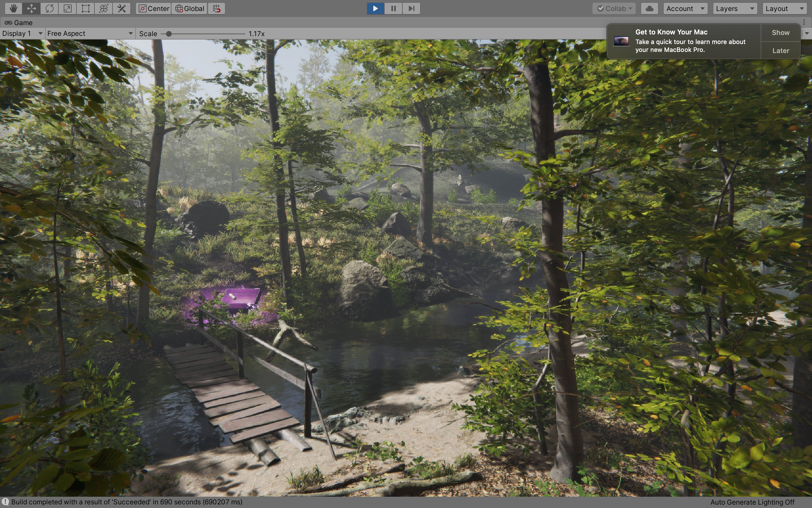Screen dimensions: 812x508
Task: Toggle pivot mode Center button
Action: [x=154, y=8]
